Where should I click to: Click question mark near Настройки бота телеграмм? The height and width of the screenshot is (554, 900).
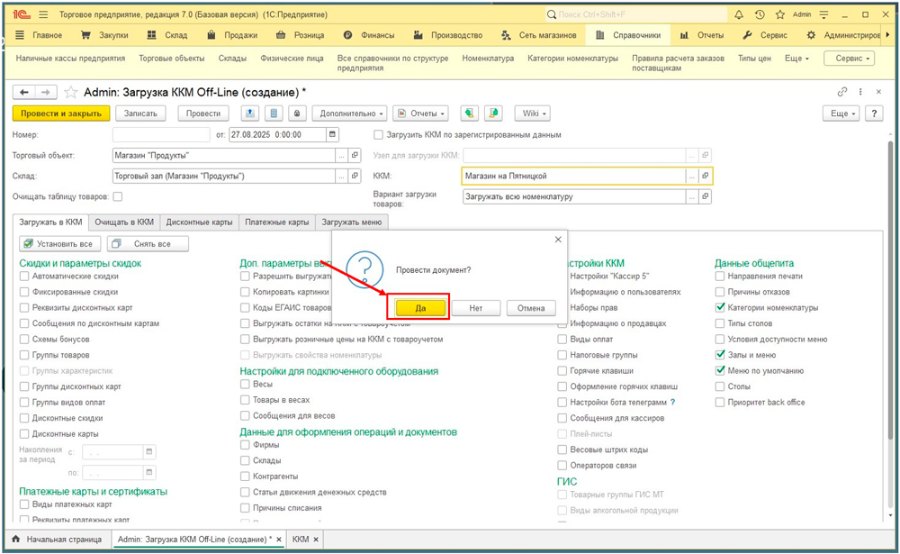[x=673, y=402]
